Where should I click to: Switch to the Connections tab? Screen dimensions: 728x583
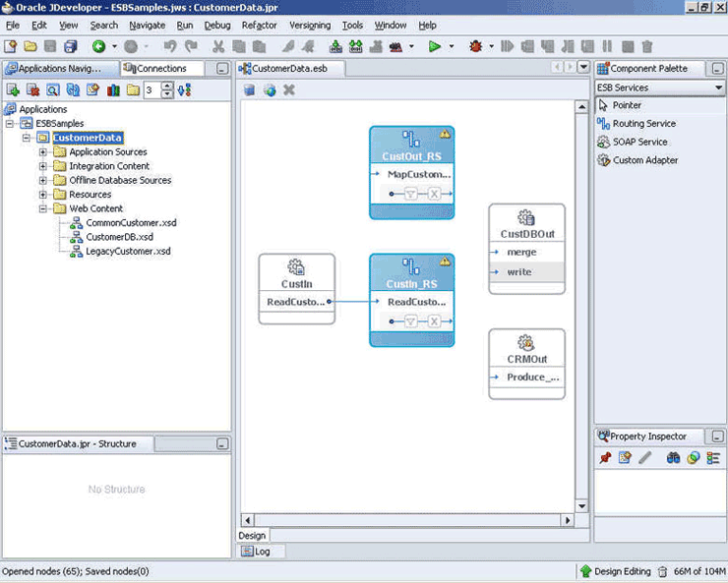[161, 69]
